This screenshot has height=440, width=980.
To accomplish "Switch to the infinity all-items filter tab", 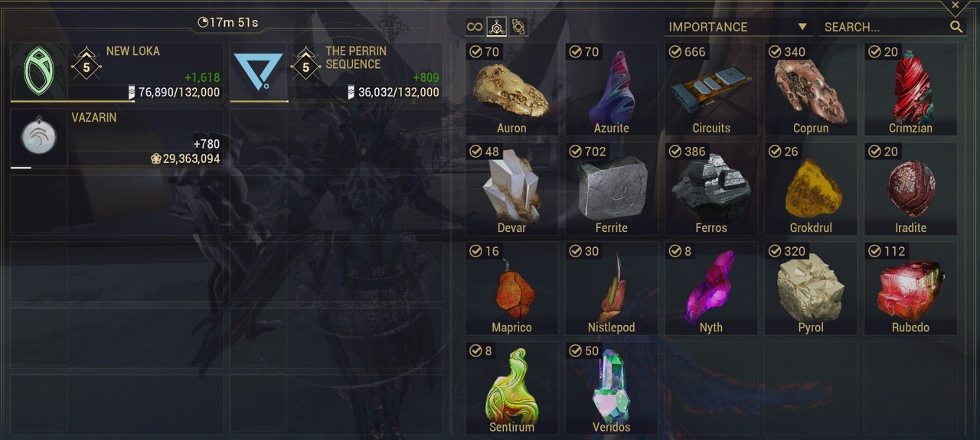I will pos(475,27).
